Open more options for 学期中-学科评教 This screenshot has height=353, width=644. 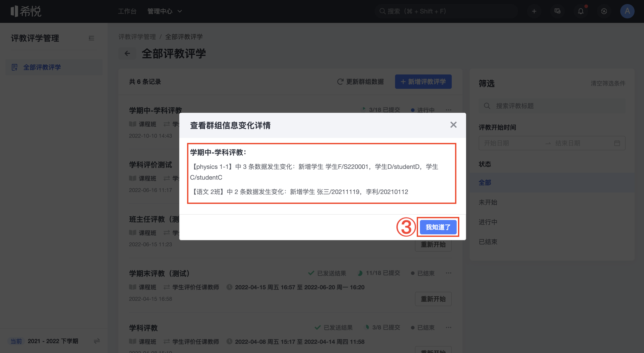coord(449,110)
